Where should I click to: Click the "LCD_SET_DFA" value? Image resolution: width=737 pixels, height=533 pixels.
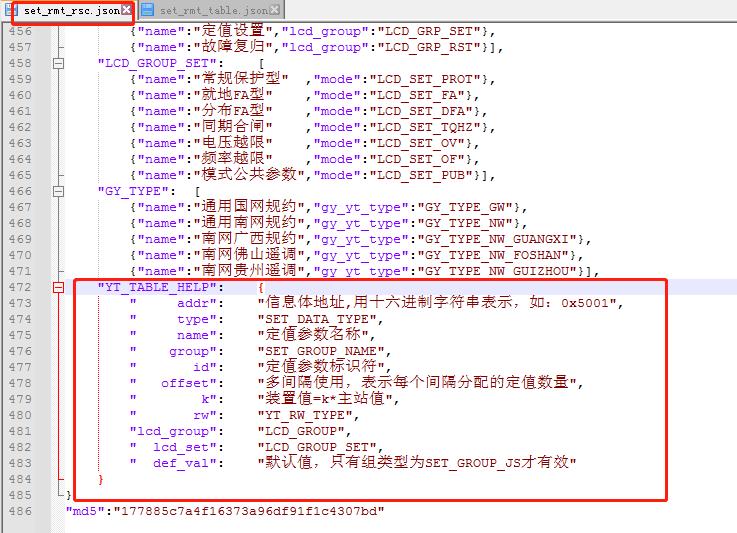pyautogui.click(x=421, y=111)
